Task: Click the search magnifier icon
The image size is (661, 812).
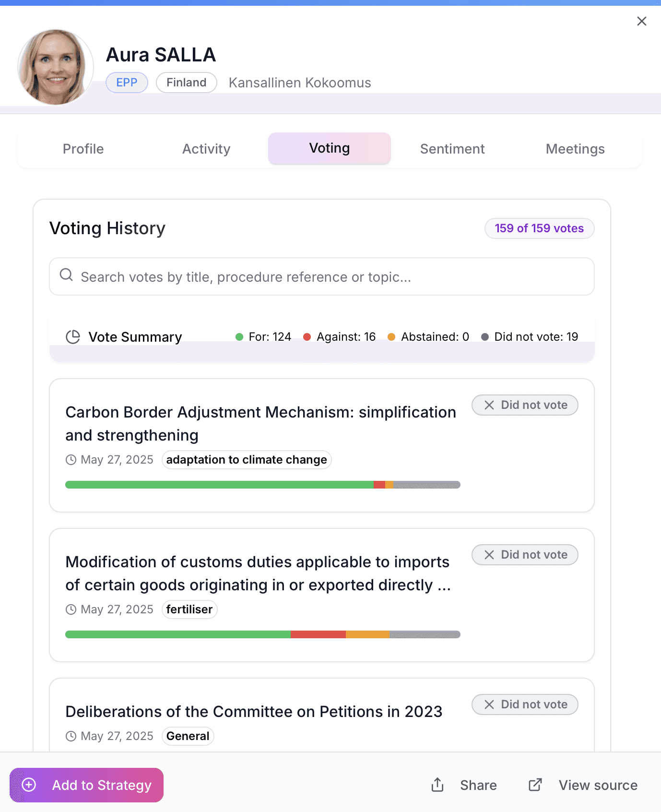Action: (x=66, y=275)
